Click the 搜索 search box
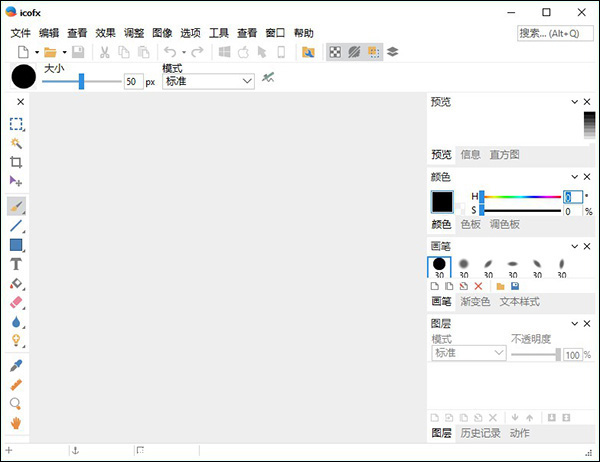The height and width of the screenshot is (462, 600). pyautogui.click(x=555, y=34)
